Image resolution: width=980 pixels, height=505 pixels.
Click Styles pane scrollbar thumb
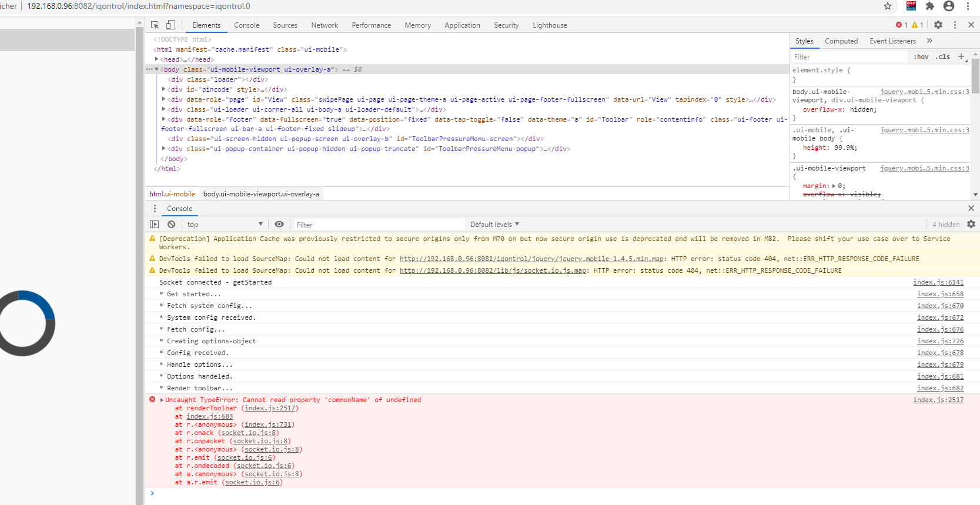[975, 76]
